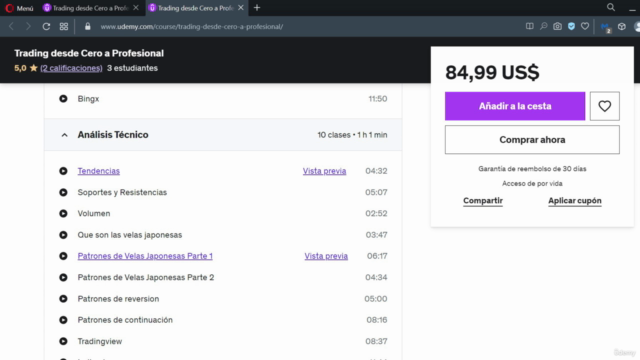640x360 pixels.
Task: Add course to wishlist heart button
Action: 604,106
